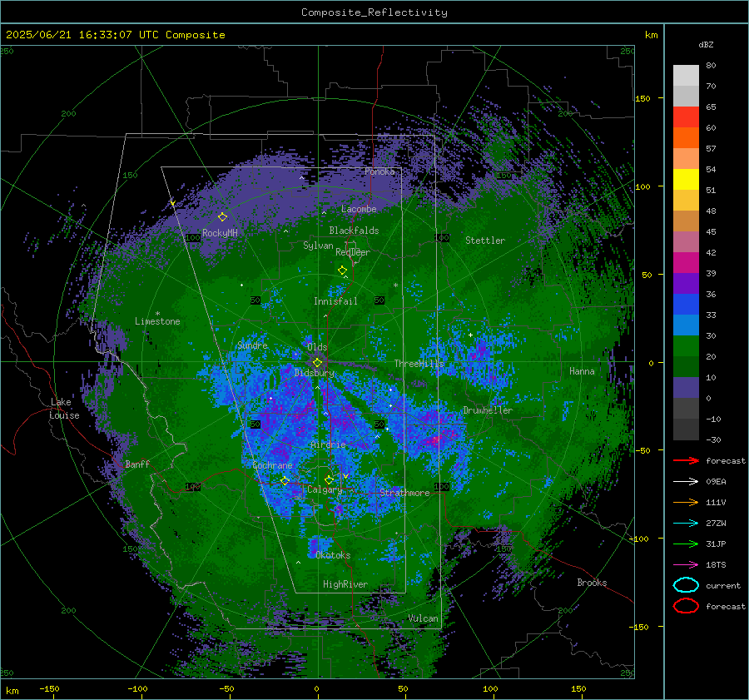Select the white 09EA arrow symbol
The height and width of the screenshot is (700, 749).
tap(686, 482)
